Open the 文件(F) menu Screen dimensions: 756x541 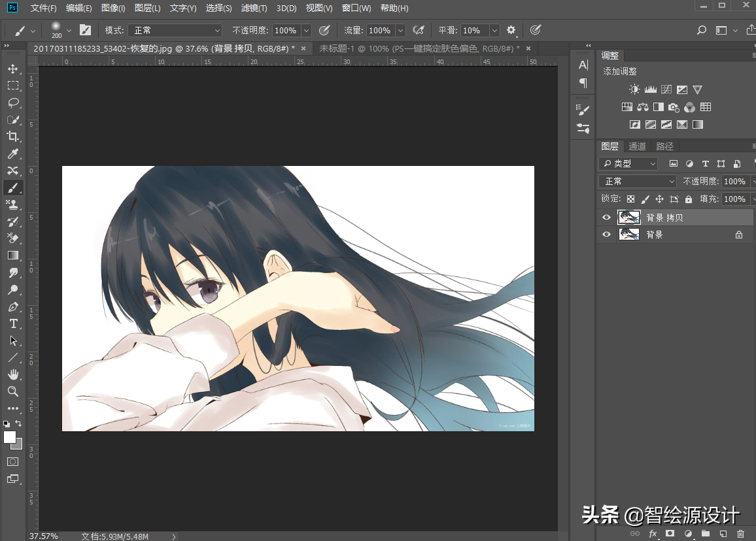pyautogui.click(x=43, y=8)
